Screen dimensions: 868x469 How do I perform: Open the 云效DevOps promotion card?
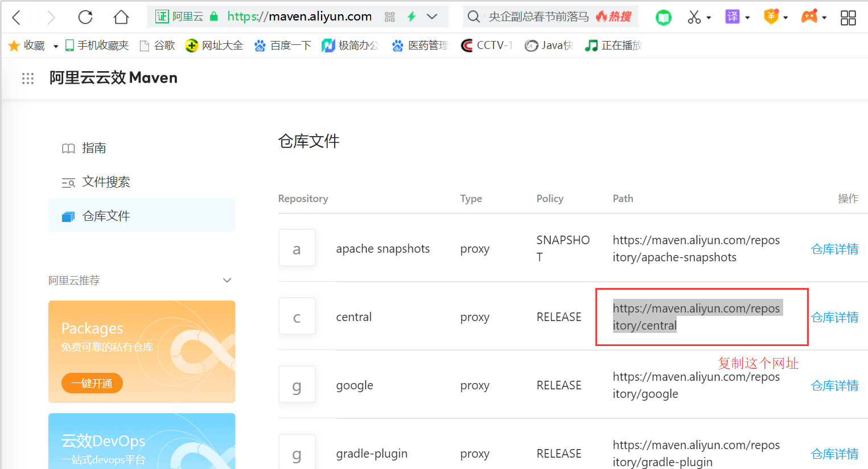coord(142,441)
